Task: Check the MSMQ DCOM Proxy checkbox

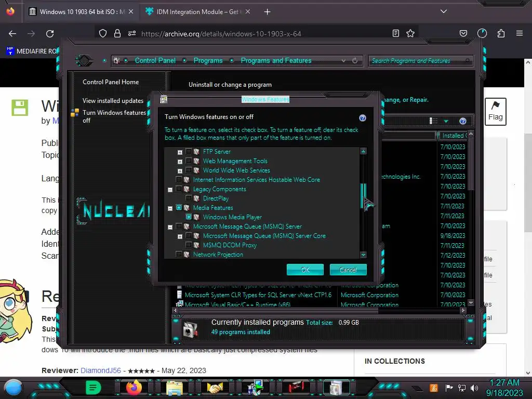Action: click(189, 245)
